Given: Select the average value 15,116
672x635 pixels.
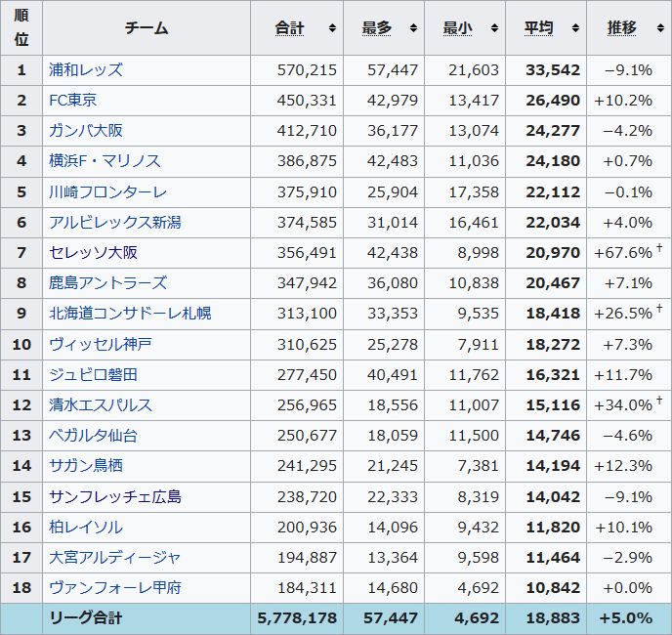Looking at the screenshot, I should 553,405.
